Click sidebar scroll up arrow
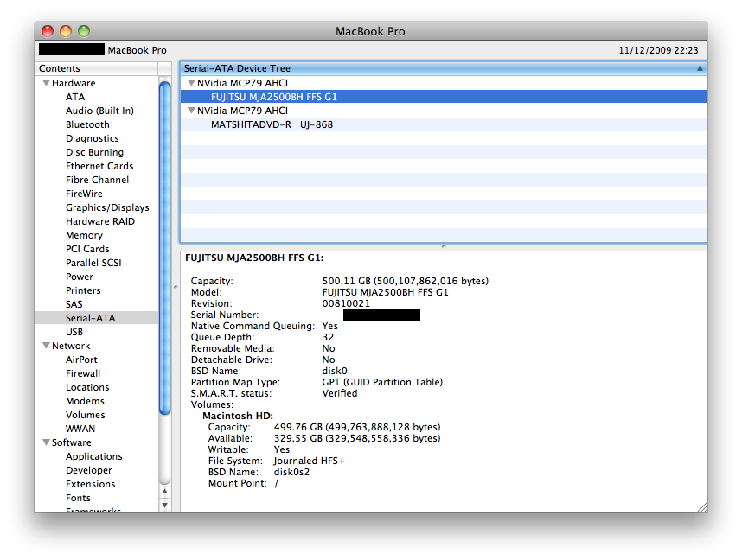Viewport: 742px width, 560px height. click(164, 492)
